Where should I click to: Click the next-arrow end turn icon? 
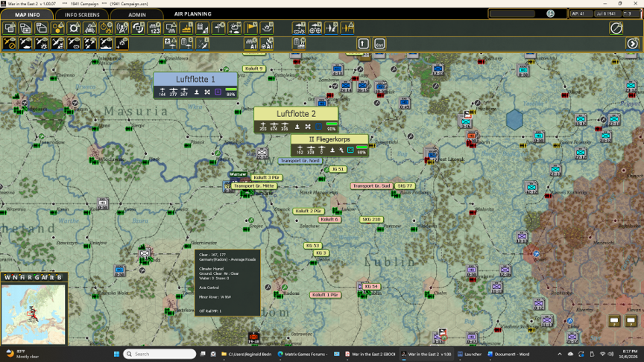[633, 43]
